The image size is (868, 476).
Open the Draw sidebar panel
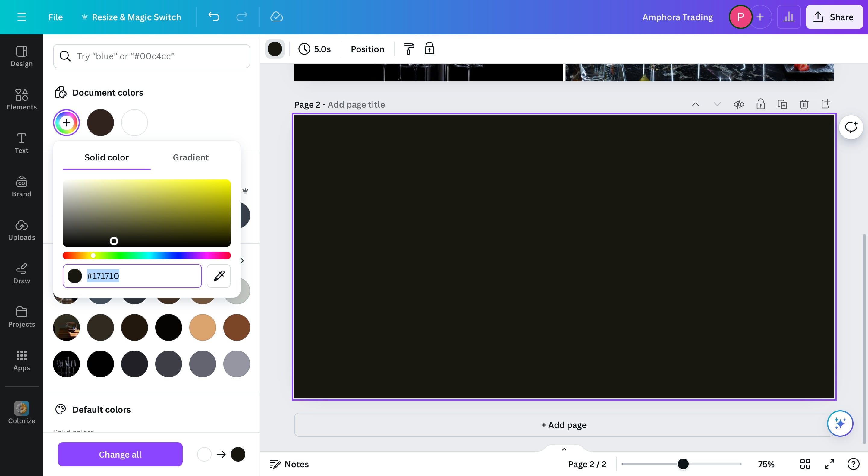[x=22, y=273]
